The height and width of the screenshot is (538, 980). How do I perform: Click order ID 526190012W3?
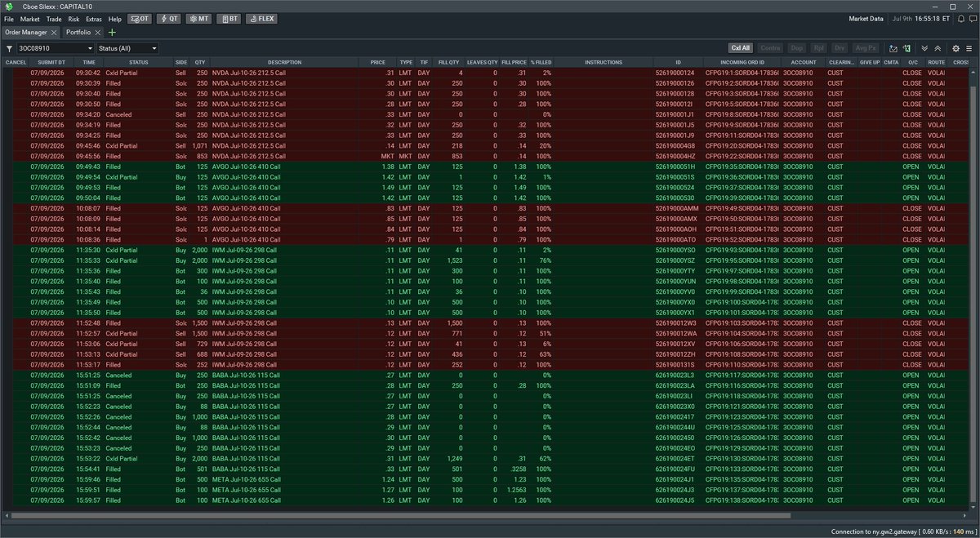(x=675, y=323)
